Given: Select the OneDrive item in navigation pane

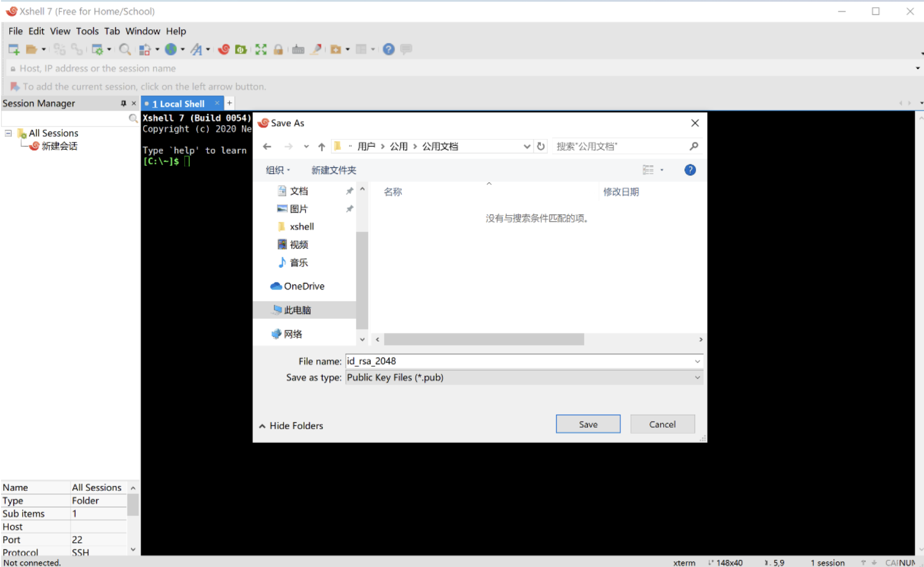Looking at the screenshot, I should [304, 286].
